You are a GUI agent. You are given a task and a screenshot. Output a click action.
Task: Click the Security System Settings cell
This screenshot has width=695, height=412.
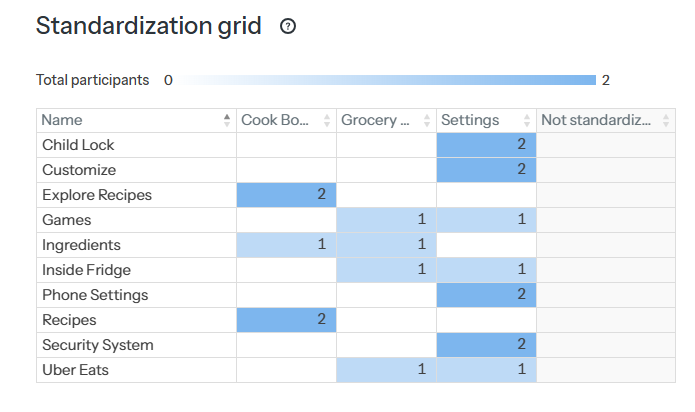(x=486, y=345)
